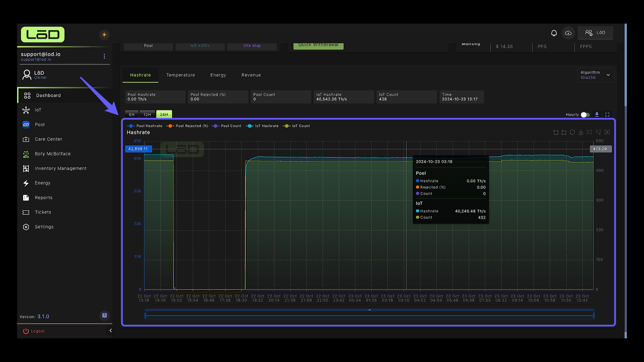The height and width of the screenshot is (362, 644).
Task: Switch to the Hashrate tab
Action: pyautogui.click(x=140, y=75)
